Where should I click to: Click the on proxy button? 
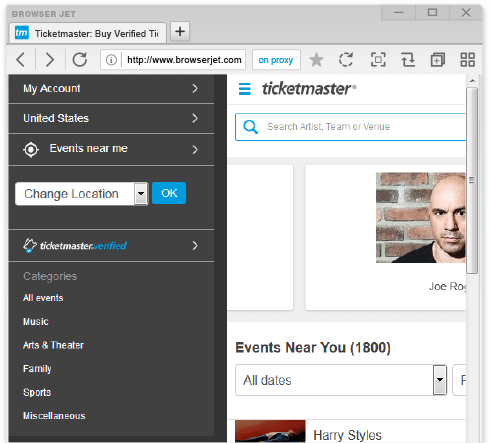click(276, 60)
